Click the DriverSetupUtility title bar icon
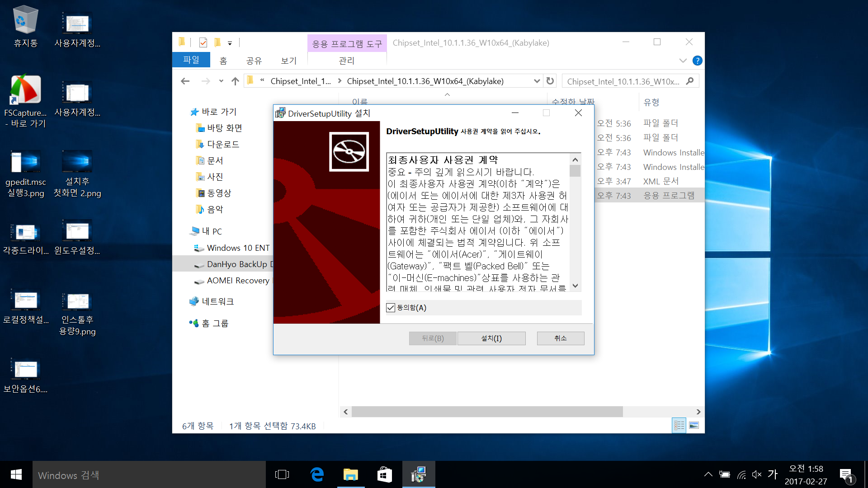 click(x=280, y=113)
